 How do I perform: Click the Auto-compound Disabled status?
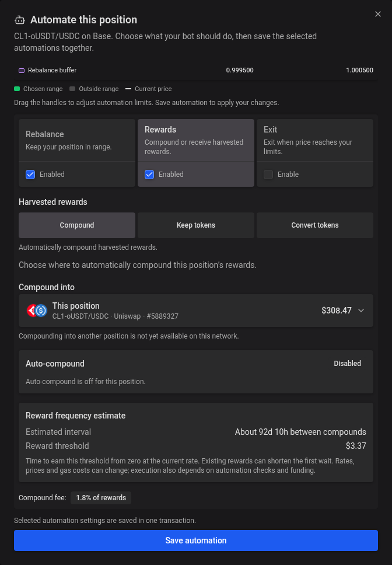coord(347,364)
